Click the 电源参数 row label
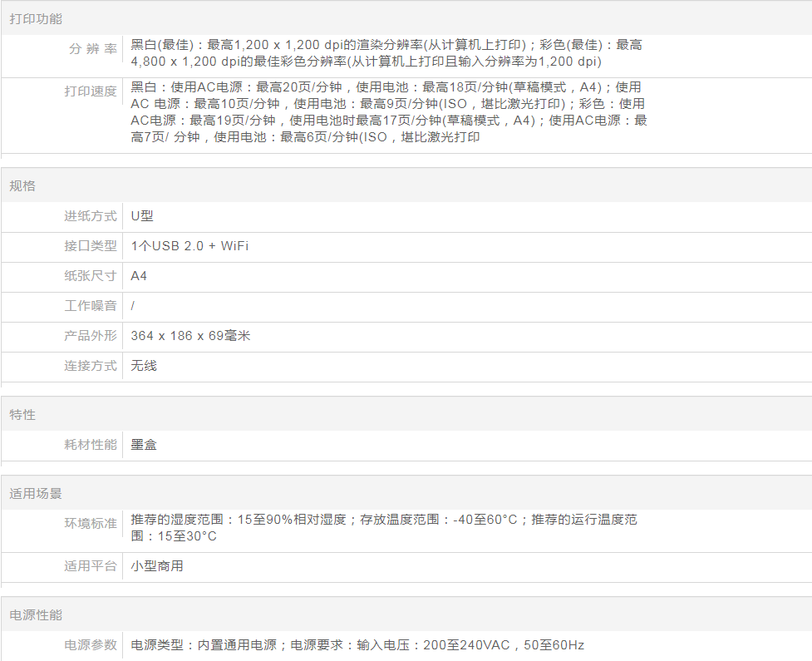812x661 pixels. tap(91, 645)
